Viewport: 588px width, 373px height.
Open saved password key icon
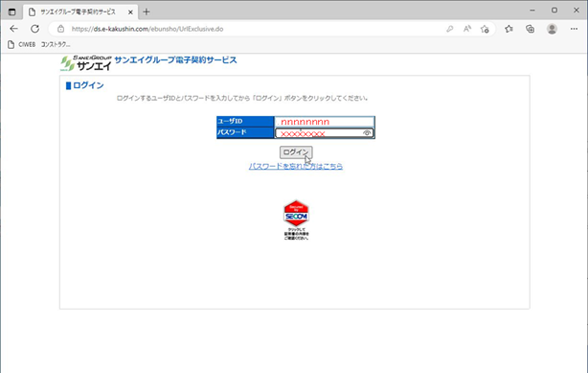[x=450, y=29]
